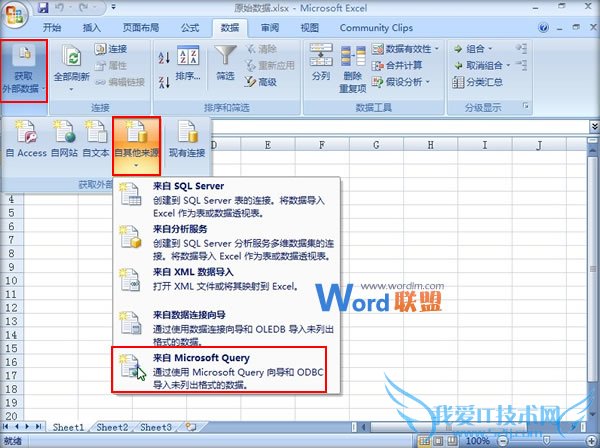
Task: Switch to Page Break Preview status icon
Action: 452,441
